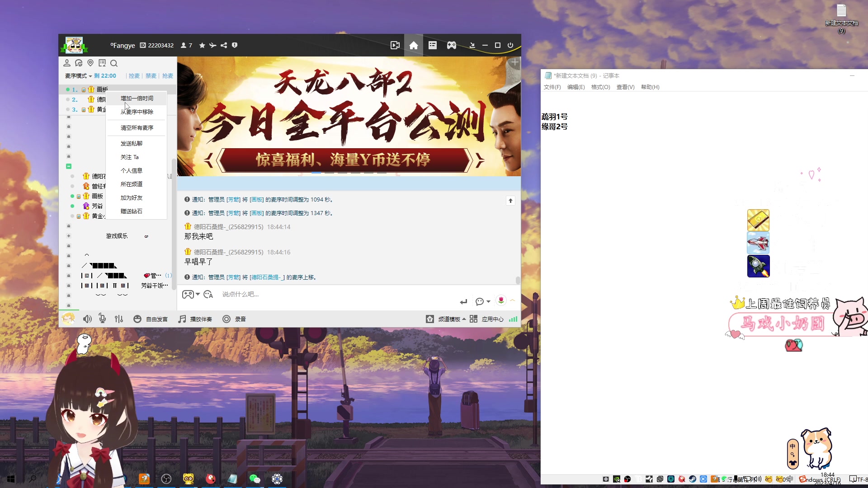Click the share icon in title bar
868x488 pixels.
click(x=224, y=45)
